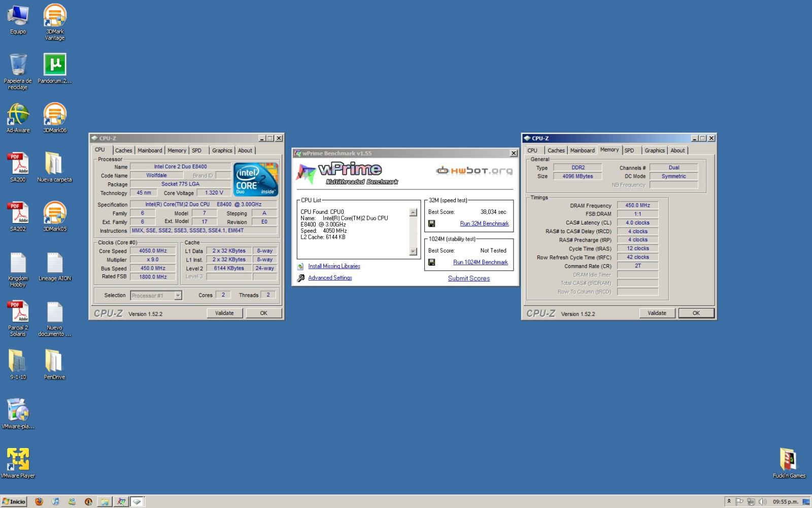Open the Inicio start menu
The height and width of the screenshot is (508, 812).
pos(14,501)
